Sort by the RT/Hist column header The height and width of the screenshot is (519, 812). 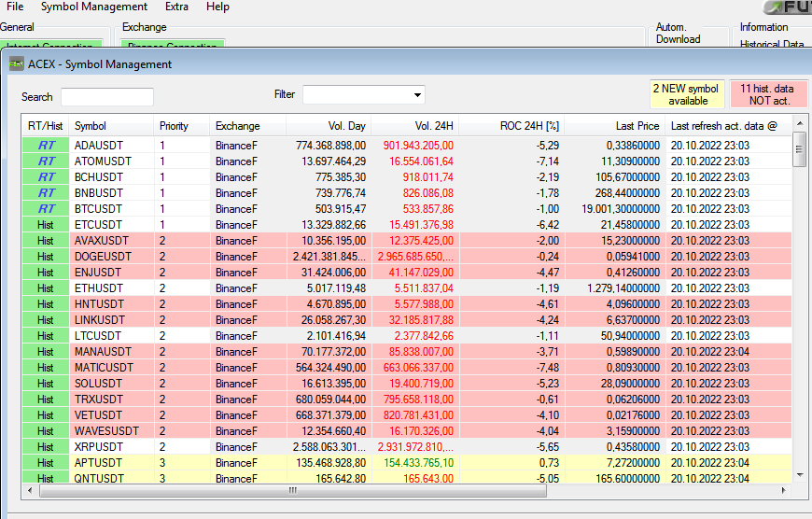tap(46, 126)
